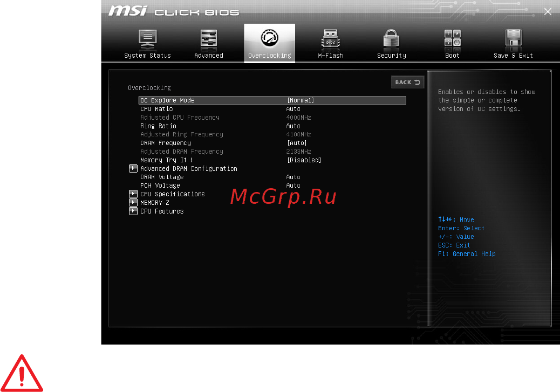
Task: Click the Save & Exit tab label
Action: pos(513,56)
